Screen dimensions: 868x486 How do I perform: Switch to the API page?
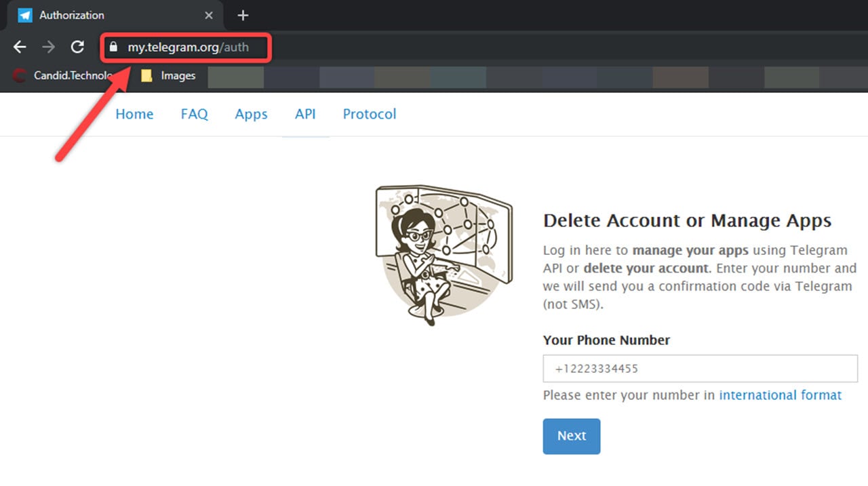point(305,114)
